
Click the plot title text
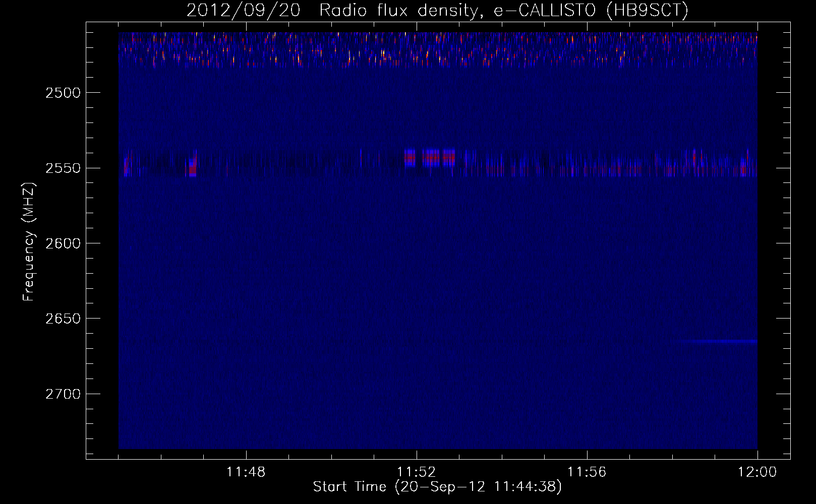[437, 10]
